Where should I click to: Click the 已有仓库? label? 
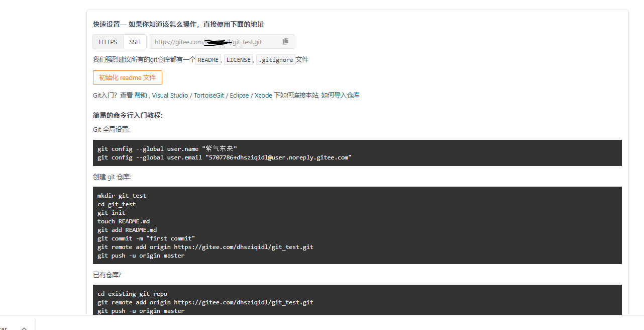pos(107,275)
